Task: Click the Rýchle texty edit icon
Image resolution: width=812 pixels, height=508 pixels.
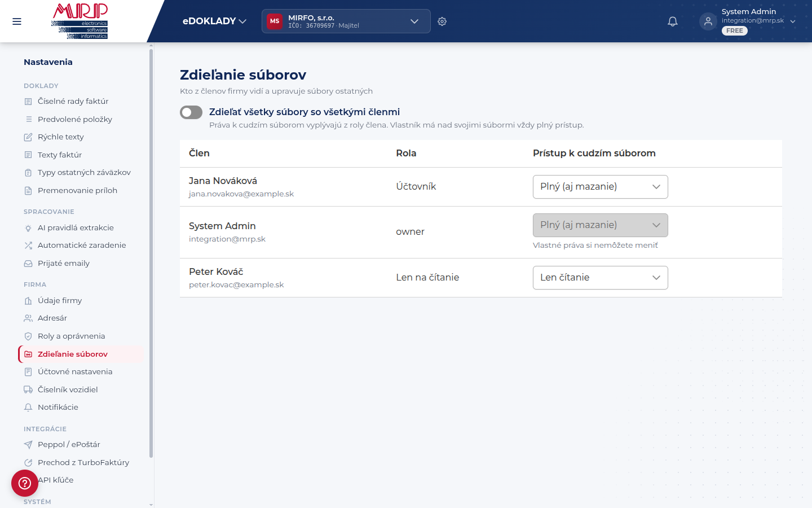Action: (28, 137)
